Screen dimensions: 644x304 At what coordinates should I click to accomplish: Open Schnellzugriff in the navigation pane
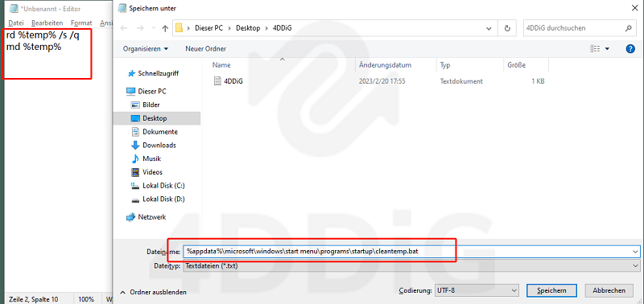pyautogui.click(x=158, y=73)
